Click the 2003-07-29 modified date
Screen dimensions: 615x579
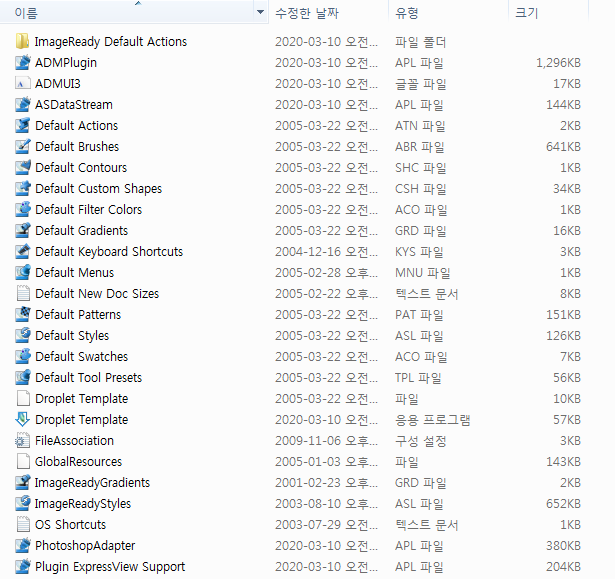(326, 524)
